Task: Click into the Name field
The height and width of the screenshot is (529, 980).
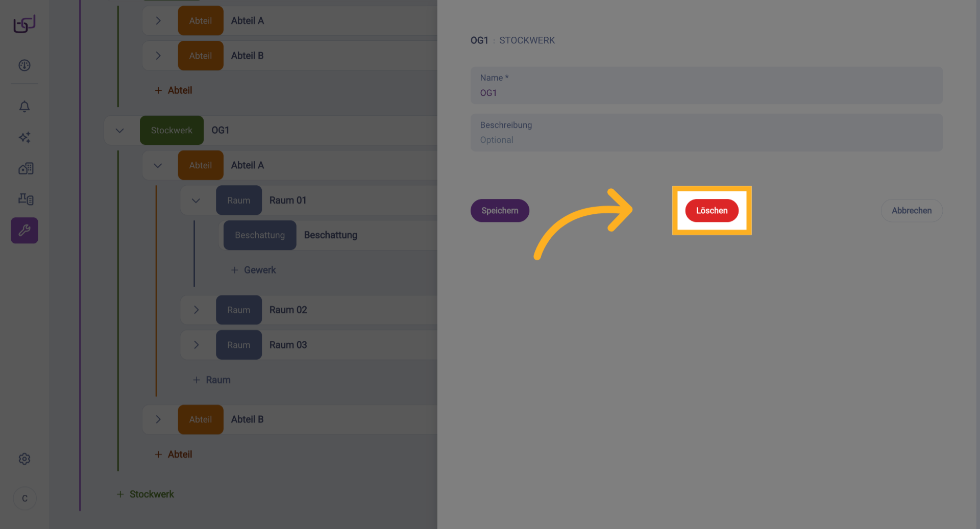Action: (x=706, y=92)
